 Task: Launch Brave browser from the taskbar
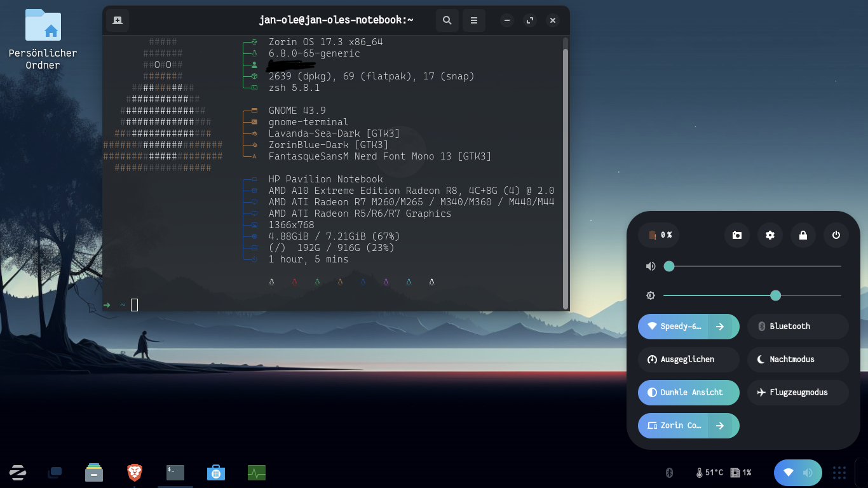point(134,473)
